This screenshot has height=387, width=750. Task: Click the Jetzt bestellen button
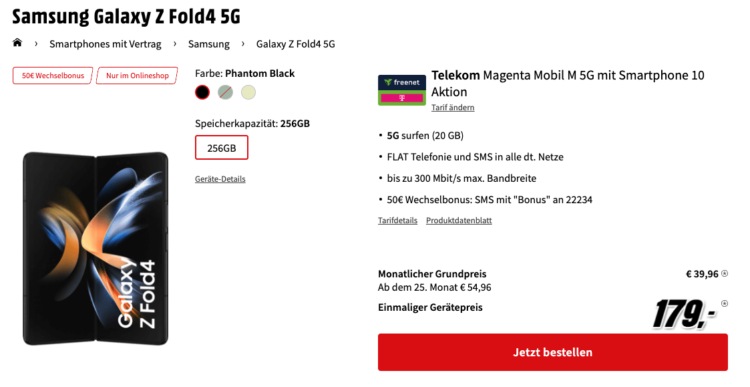tap(553, 353)
